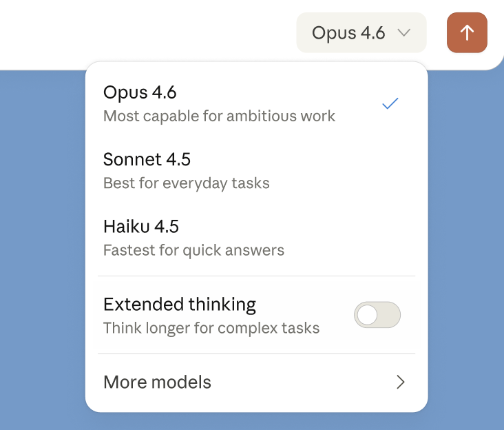The width and height of the screenshot is (504, 430).
Task: Click "Most capable for ambitious work" description
Action: click(219, 116)
